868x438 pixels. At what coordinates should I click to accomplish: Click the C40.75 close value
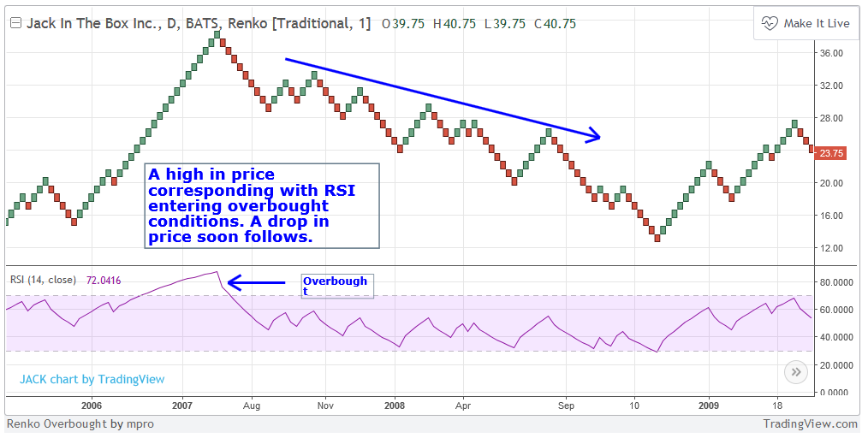pos(555,24)
